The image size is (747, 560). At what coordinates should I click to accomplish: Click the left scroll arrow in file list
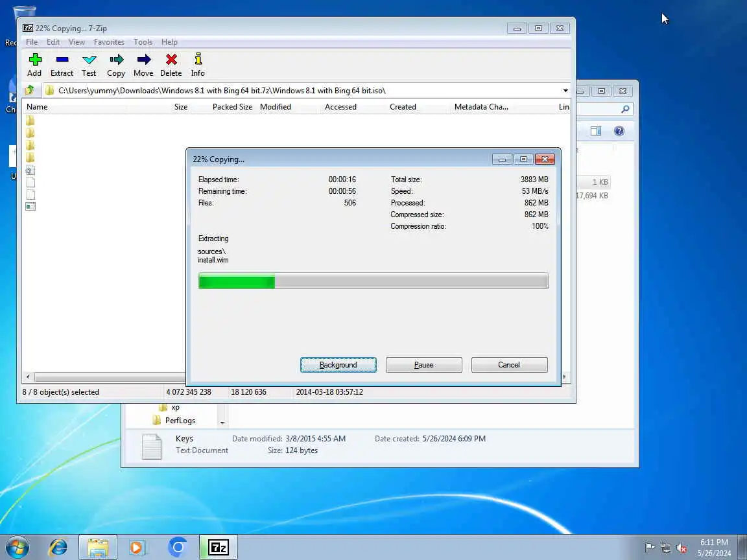28,377
